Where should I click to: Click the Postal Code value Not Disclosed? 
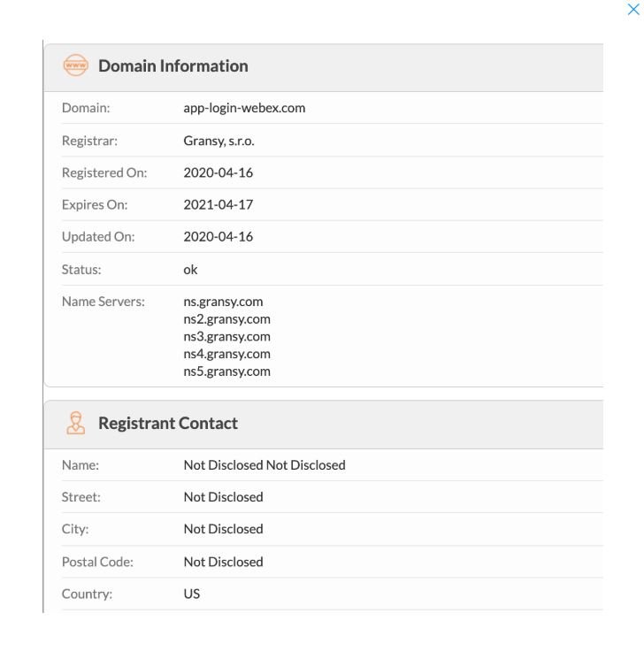pos(224,562)
